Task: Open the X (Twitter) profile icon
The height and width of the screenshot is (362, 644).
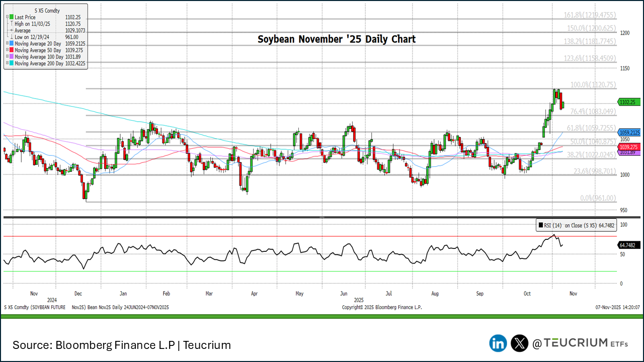Action: (x=519, y=343)
